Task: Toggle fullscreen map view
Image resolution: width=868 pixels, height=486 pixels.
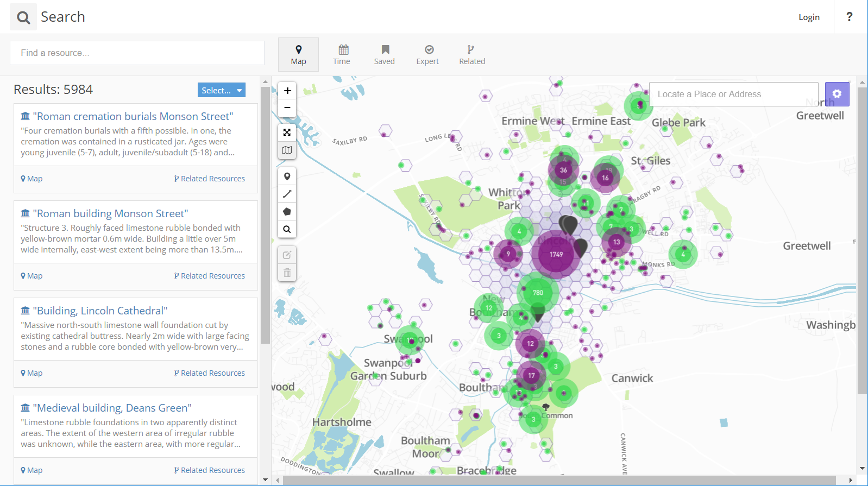Action: pyautogui.click(x=287, y=132)
